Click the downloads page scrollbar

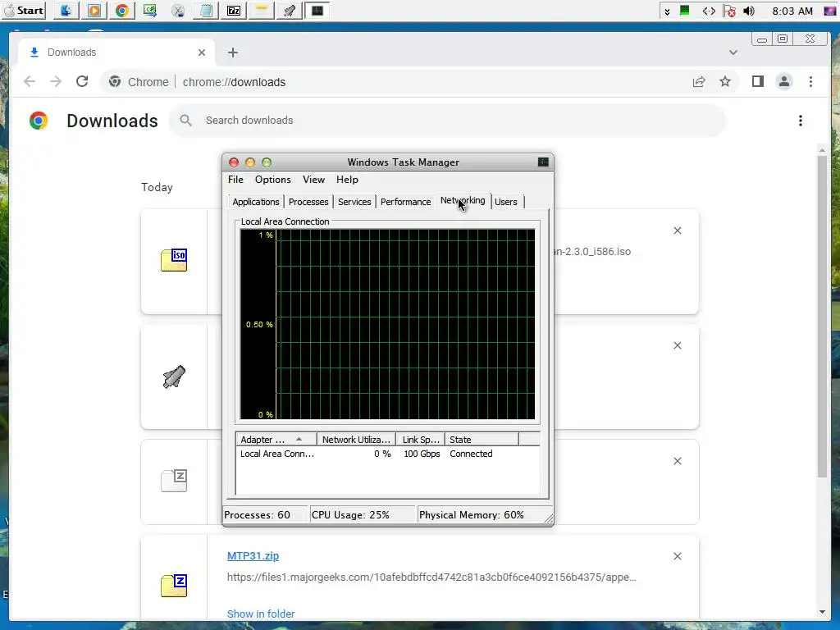click(x=822, y=316)
